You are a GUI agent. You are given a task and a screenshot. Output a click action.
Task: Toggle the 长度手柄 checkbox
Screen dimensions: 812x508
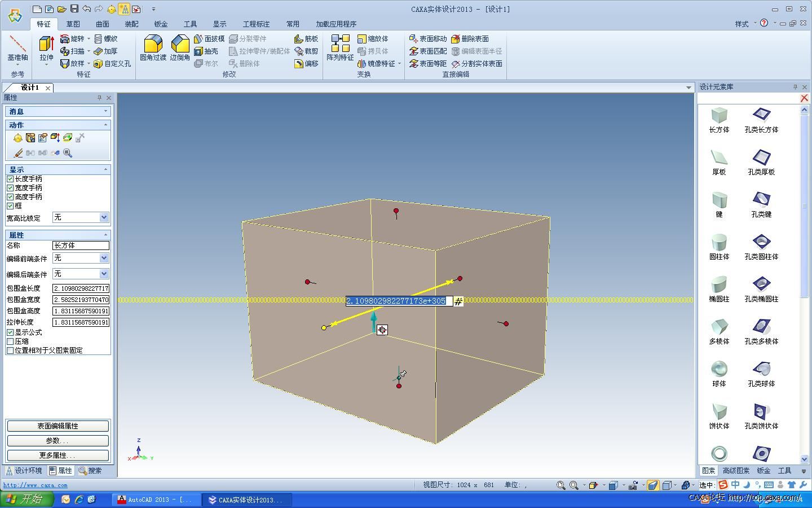coord(10,179)
